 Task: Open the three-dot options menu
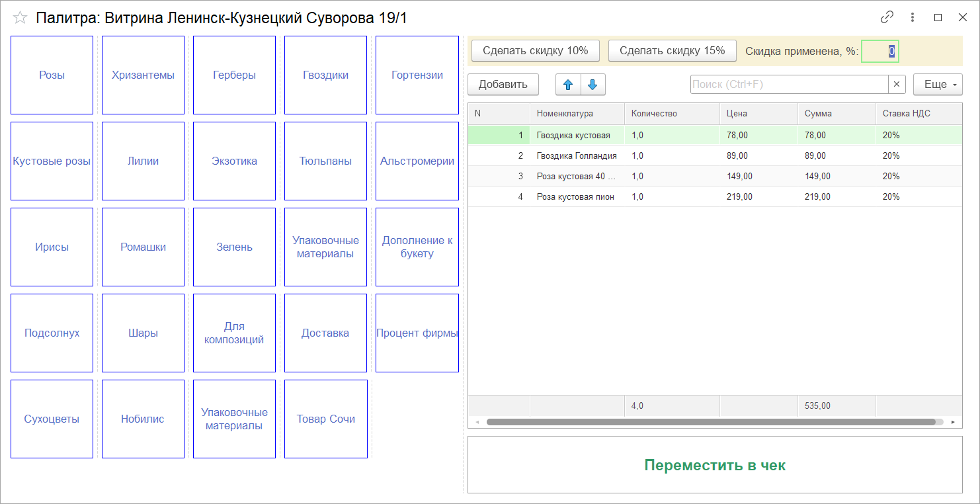click(913, 18)
